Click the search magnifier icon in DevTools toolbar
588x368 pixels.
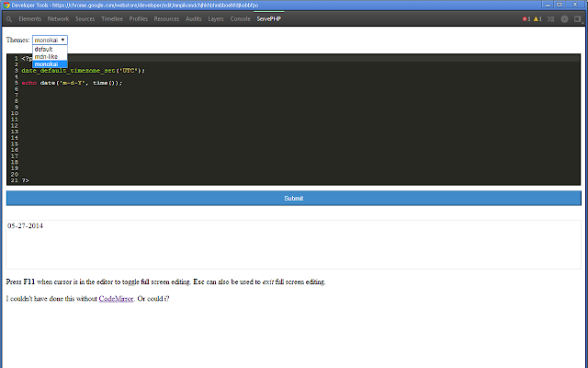[x=9, y=18]
